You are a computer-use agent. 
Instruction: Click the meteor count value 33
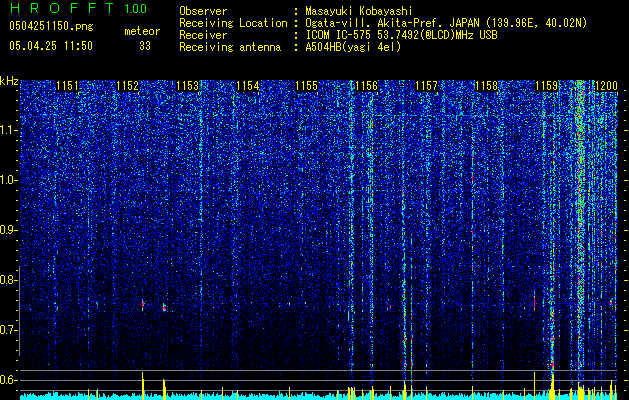pos(145,46)
